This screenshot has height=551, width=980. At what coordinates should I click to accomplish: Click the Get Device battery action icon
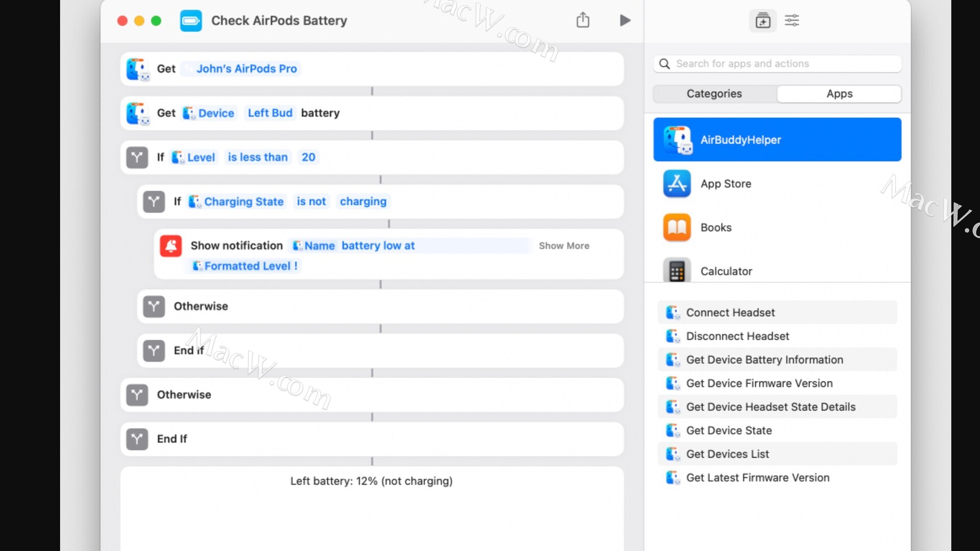click(x=138, y=113)
